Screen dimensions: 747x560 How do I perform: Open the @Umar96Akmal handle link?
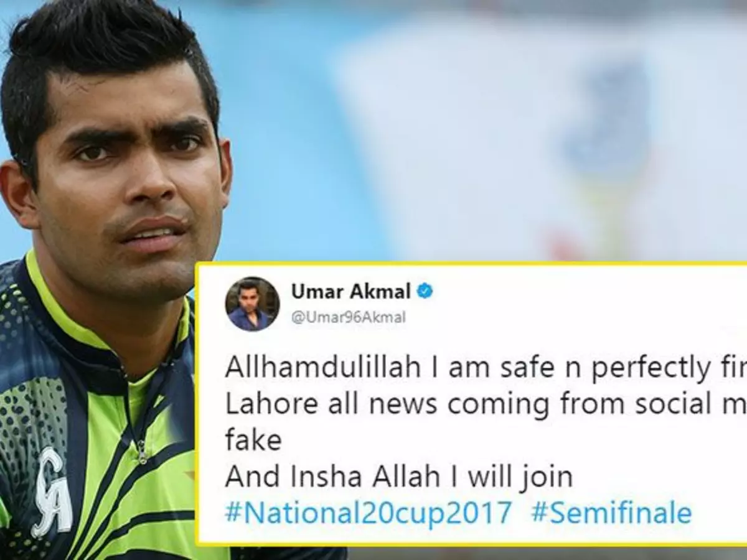click(x=348, y=317)
